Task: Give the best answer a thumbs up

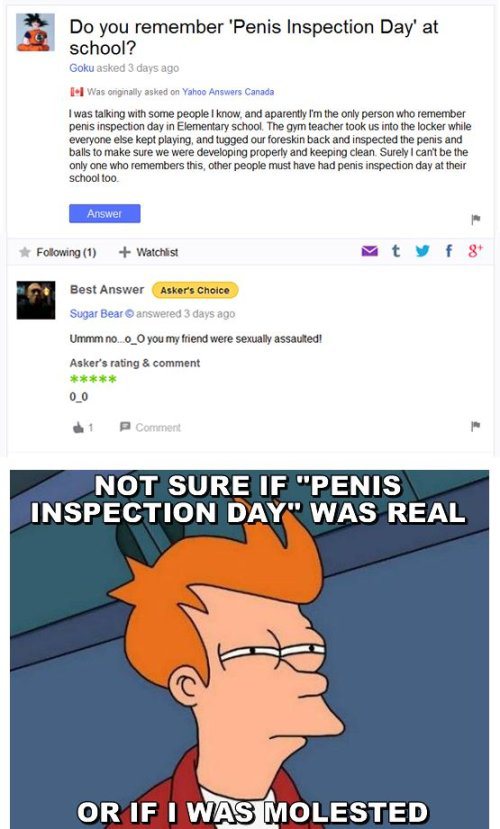Action: 78,427
